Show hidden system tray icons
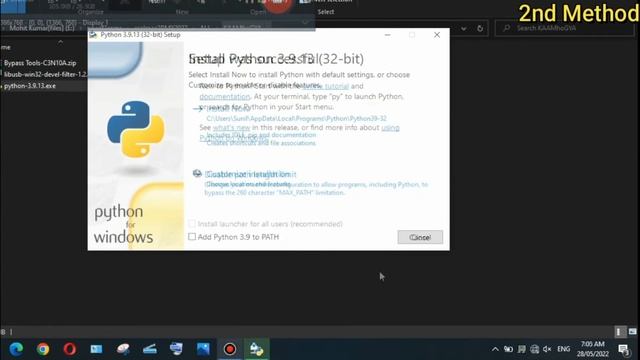The height and width of the screenshot is (360, 640). (x=495, y=349)
